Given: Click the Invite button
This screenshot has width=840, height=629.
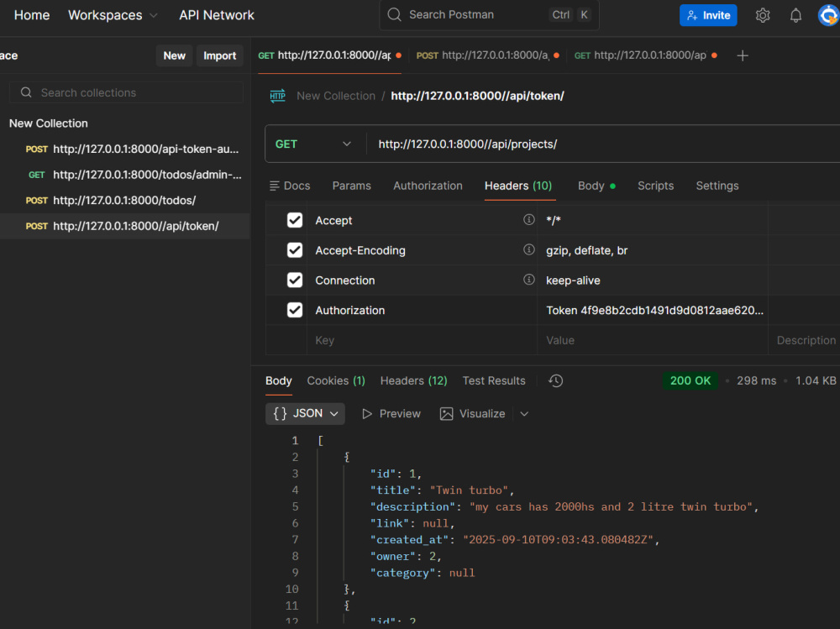Looking at the screenshot, I should click(x=708, y=15).
